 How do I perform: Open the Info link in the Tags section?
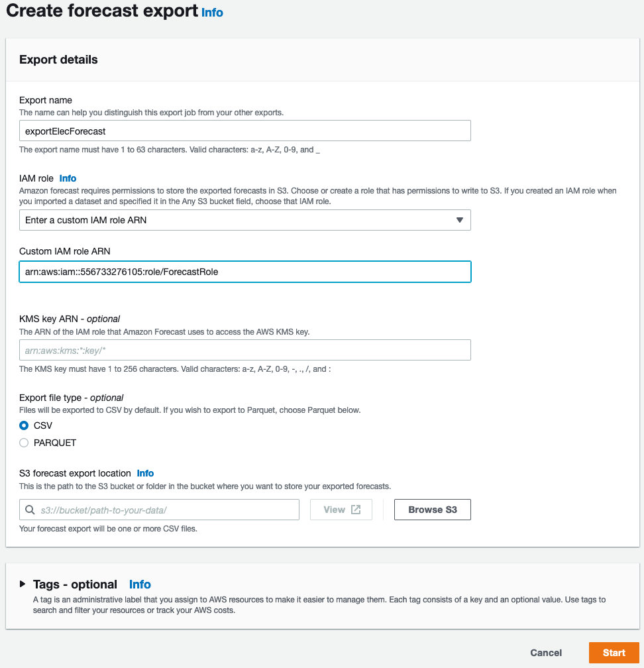pos(140,584)
